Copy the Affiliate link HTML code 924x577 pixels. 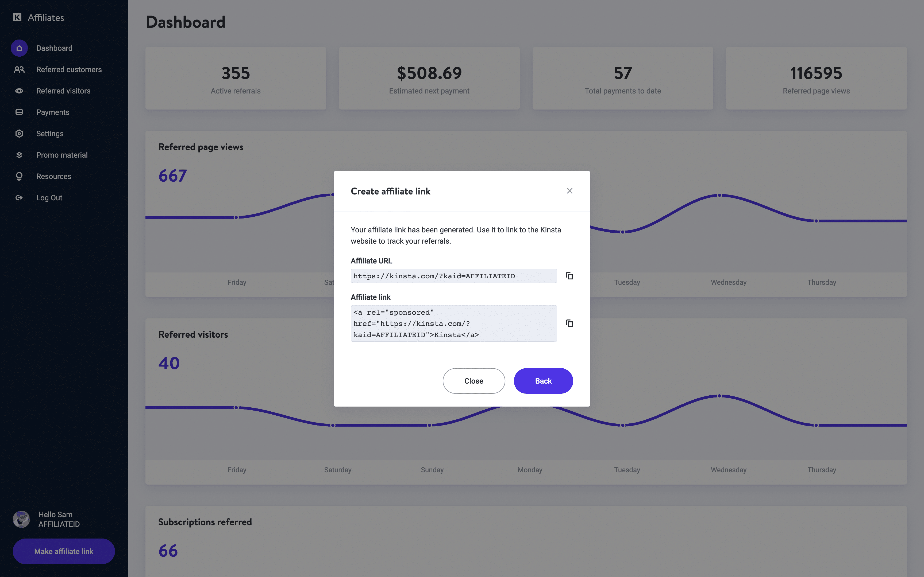[569, 322]
